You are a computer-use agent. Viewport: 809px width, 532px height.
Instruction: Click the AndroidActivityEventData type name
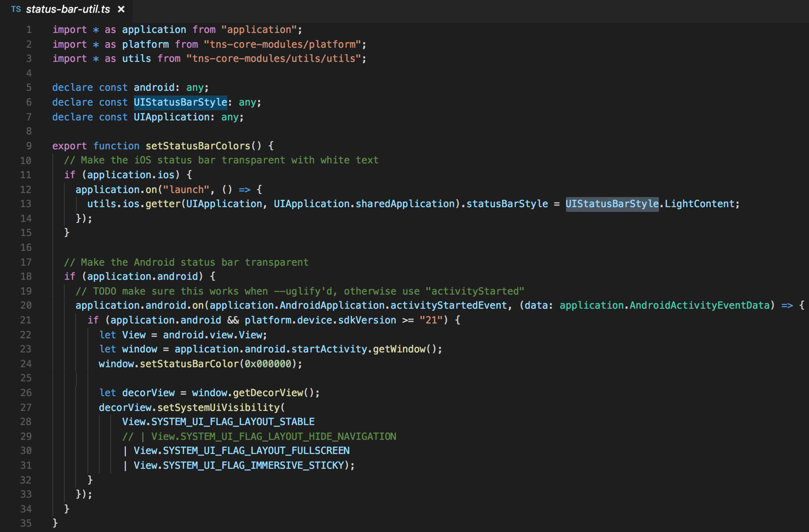(699, 305)
